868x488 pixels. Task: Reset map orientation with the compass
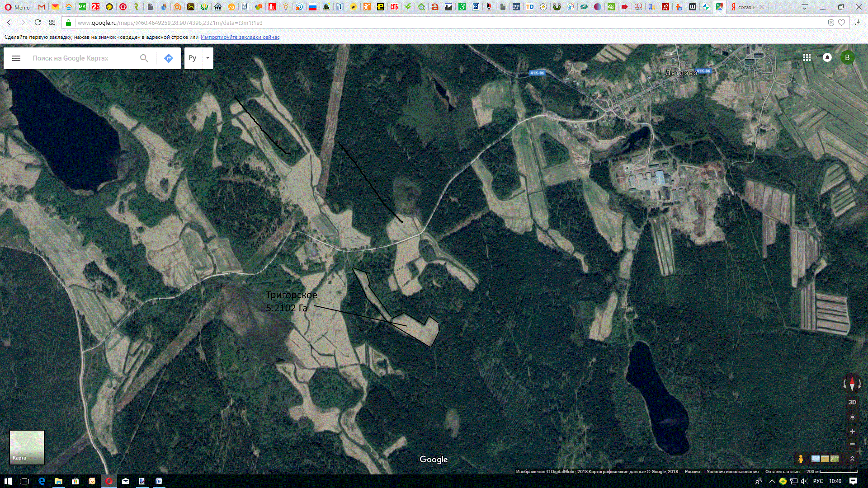coord(852,384)
